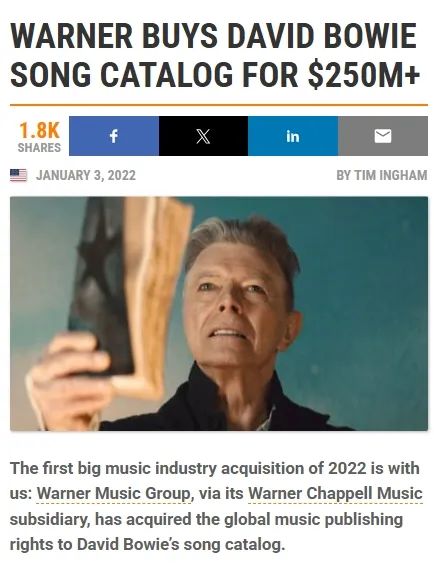The height and width of the screenshot is (566, 434).
Task: Click the text 'rights to David Bowie's song catalog'
Action: tap(146, 545)
